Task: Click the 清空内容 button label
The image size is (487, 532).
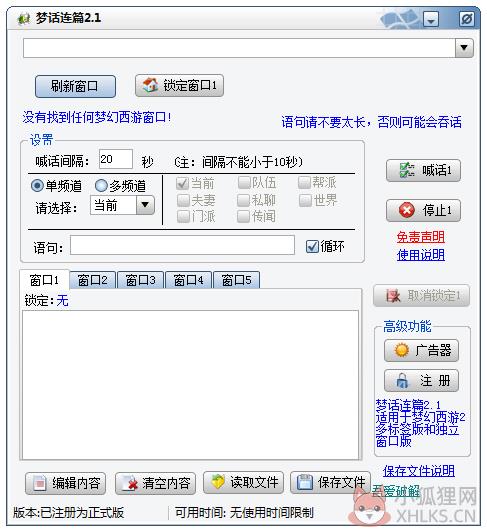Action: pyautogui.click(x=166, y=483)
